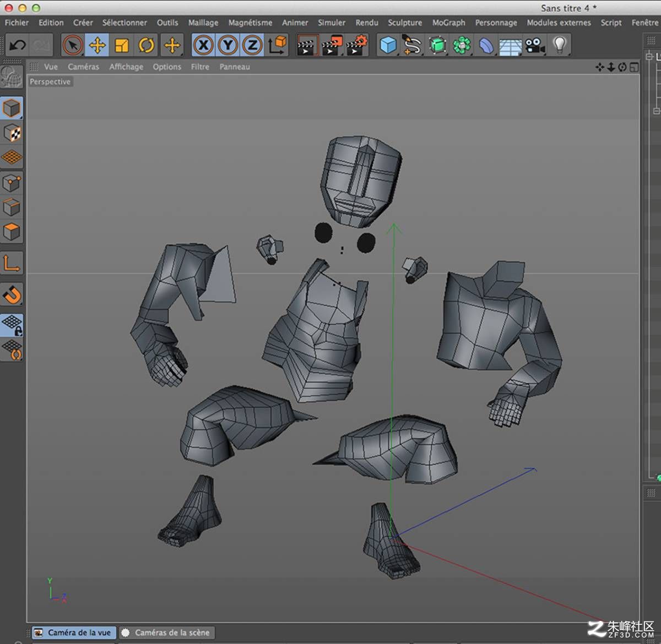Toggle snapping magnet icon
The height and width of the screenshot is (644, 661).
pyautogui.click(x=12, y=295)
